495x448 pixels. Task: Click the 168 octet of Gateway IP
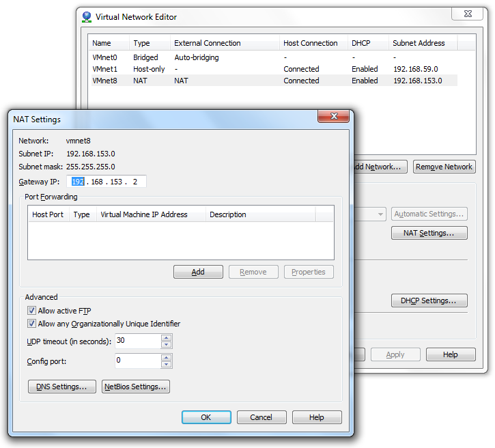point(97,182)
